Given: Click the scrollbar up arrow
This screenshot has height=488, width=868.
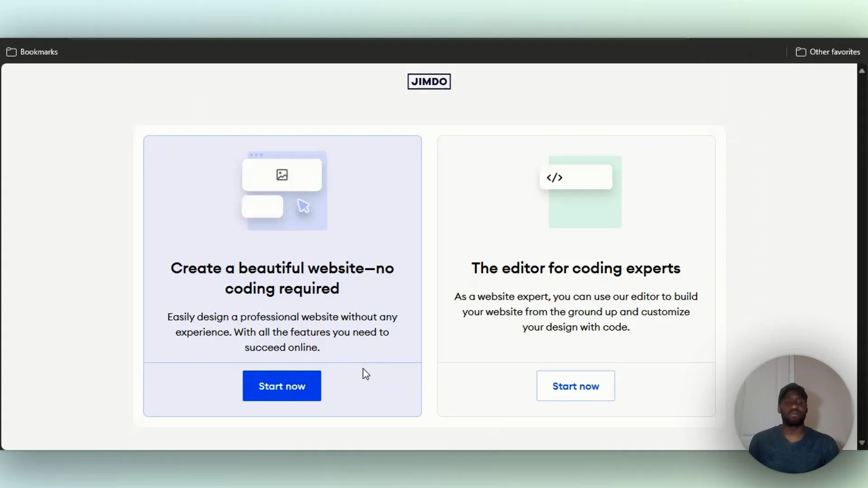Looking at the screenshot, I should (x=862, y=71).
